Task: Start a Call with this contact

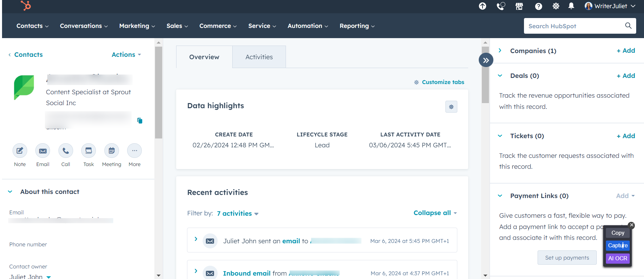Action: tap(66, 151)
